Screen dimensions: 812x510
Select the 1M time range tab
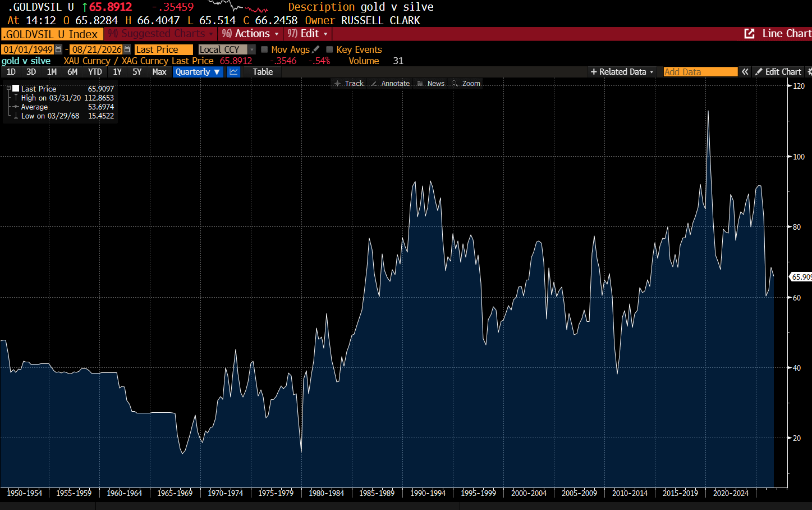[52, 72]
